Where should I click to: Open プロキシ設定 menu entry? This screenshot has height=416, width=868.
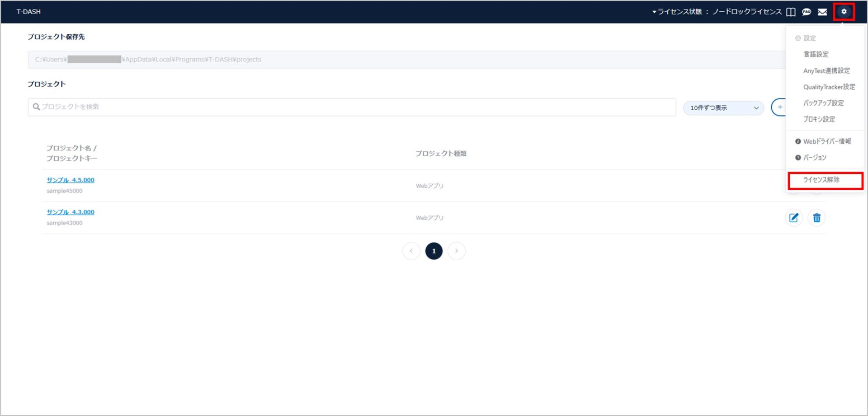[819, 119]
